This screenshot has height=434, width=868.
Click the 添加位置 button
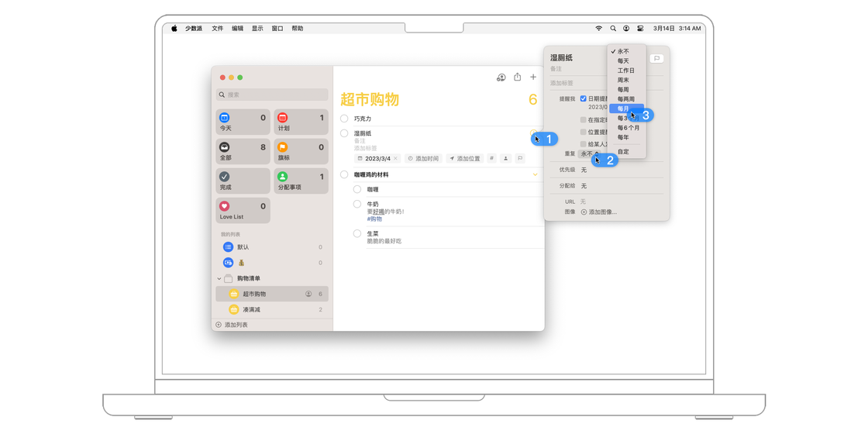465,158
